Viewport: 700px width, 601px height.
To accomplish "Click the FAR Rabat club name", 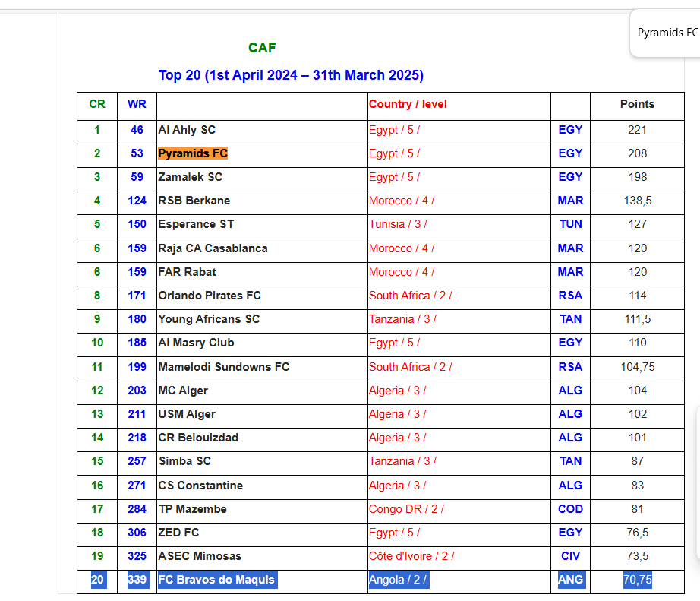I will pyautogui.click(x=187, y=272).
